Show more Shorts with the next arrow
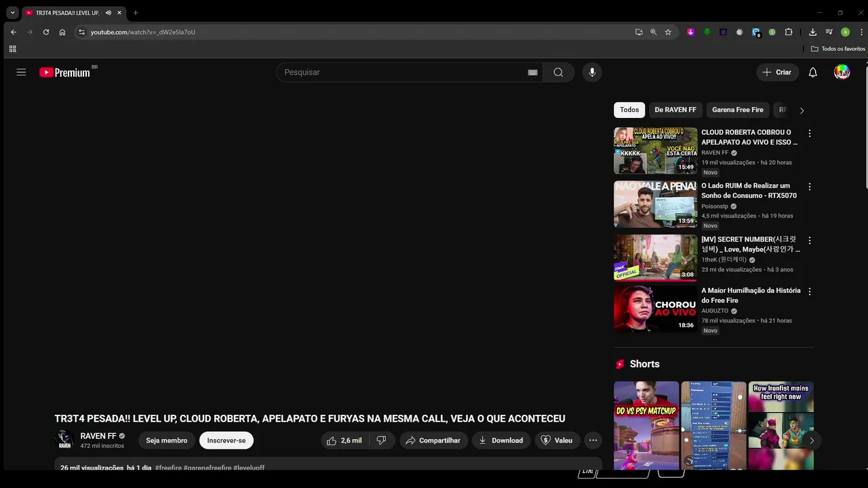Viewport: 868px width, 488px height. (812, 441)
